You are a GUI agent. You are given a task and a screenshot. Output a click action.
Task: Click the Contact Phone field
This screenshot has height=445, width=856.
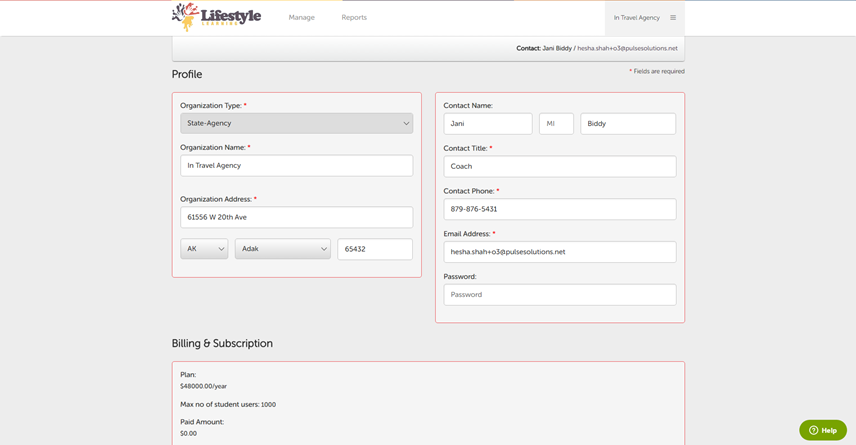click(559, 209)
